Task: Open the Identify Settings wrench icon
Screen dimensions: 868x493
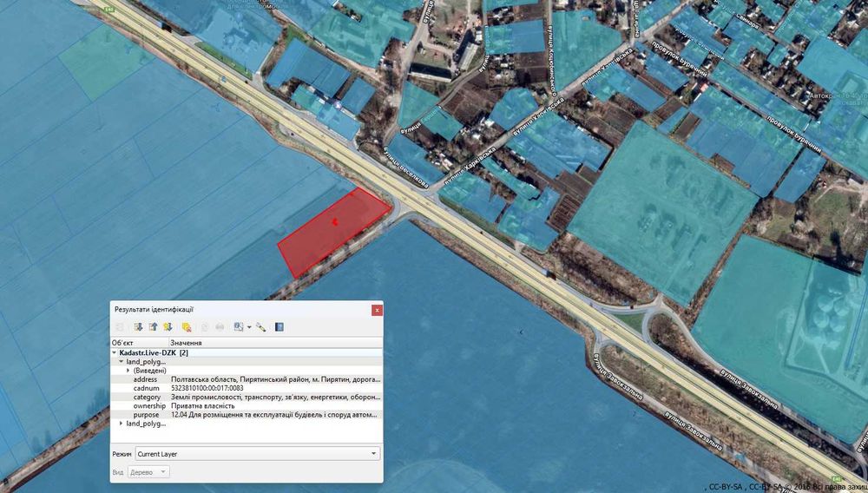Action: tap(260, 327)
